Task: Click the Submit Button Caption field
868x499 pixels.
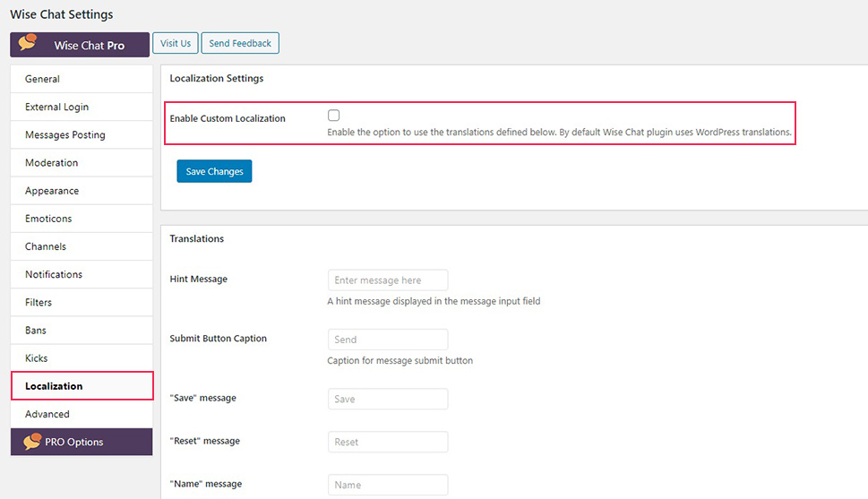Action: [x=388, y=340]
